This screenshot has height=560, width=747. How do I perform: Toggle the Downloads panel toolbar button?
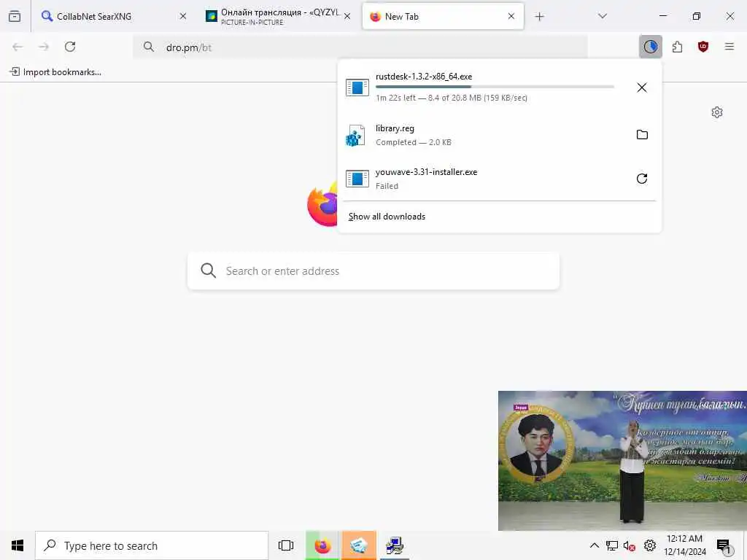(650, 47)
